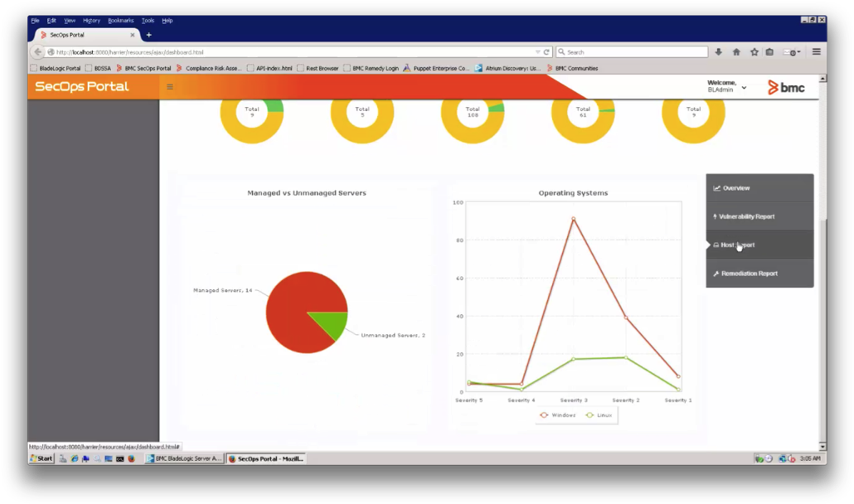
Task: Open the Bookmarks menu
Action: click(120, 21)
